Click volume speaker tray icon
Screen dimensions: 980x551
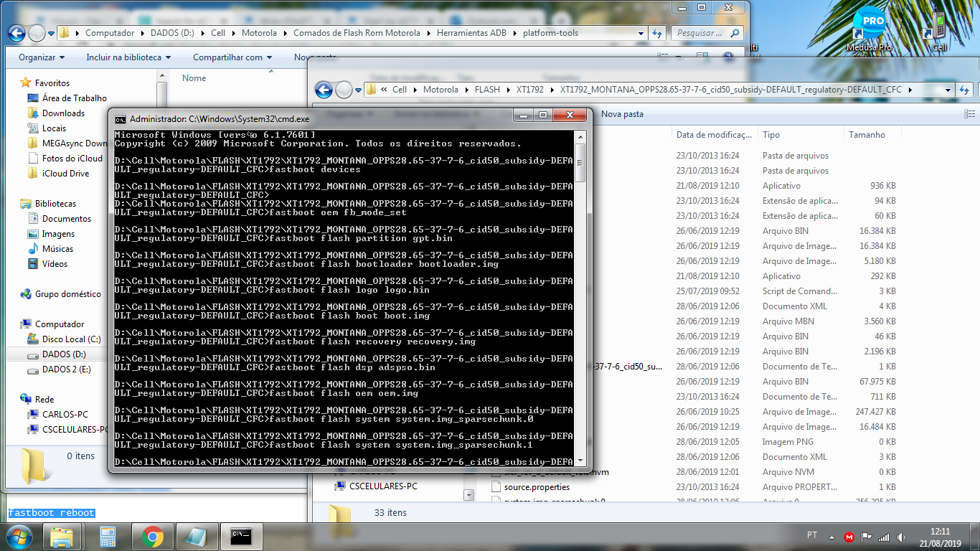tap(901, 537)
